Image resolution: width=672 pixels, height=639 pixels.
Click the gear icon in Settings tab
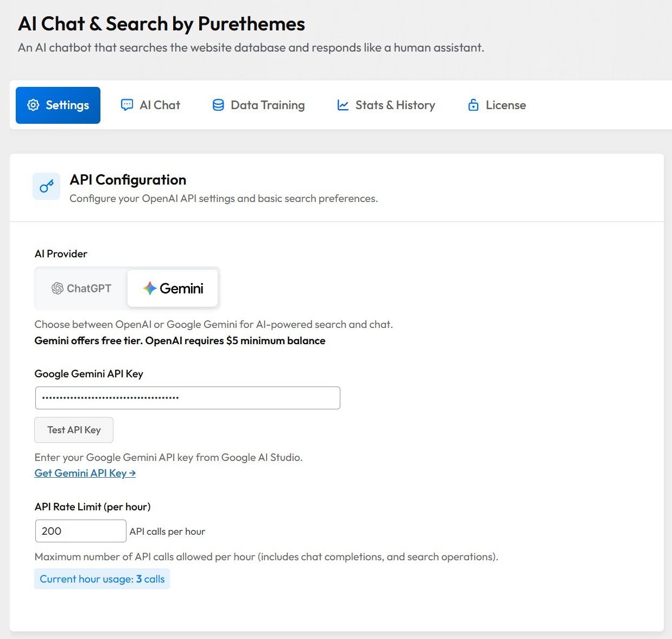(x=33, y=105)
